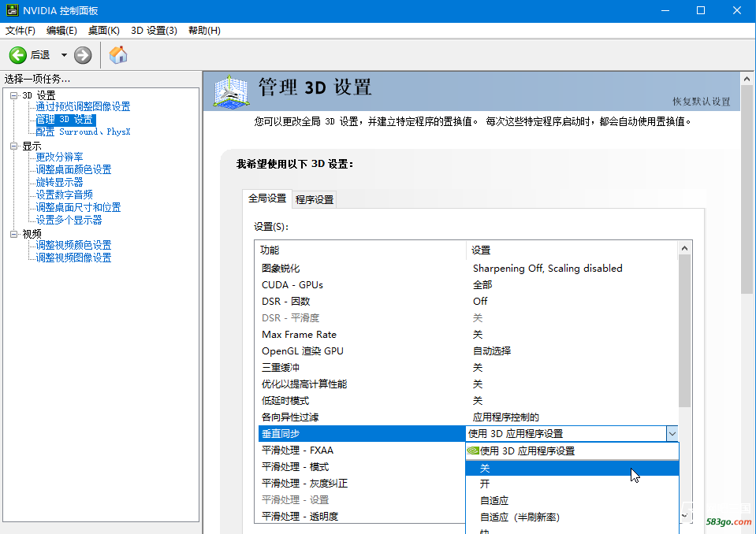Collapse the 显示 tree node
756x534 pixels.
[13, 146]
